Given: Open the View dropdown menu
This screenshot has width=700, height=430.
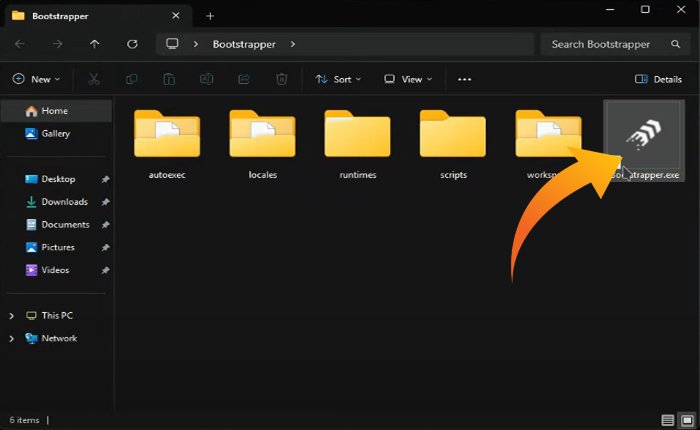Looking at the screenshot, I should click(408, 79).
